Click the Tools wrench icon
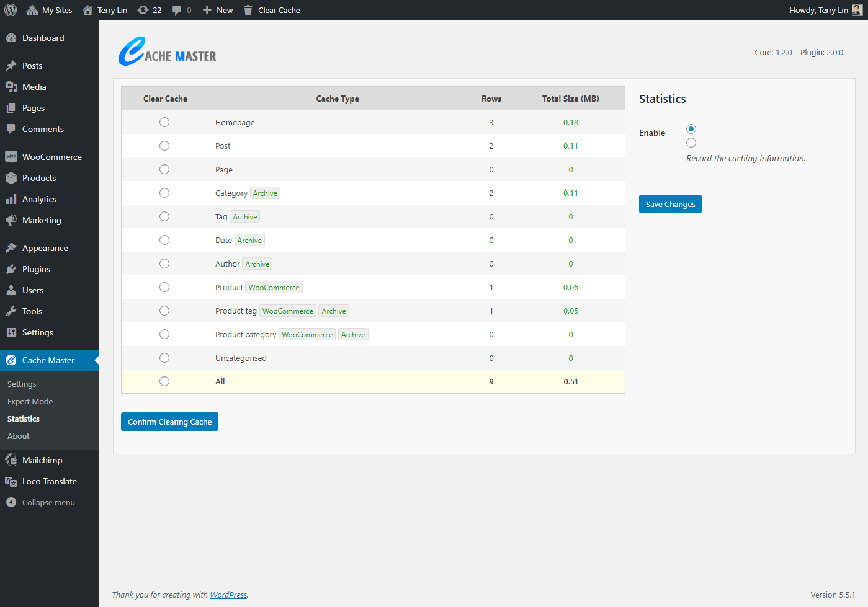This screenshot has height=607, width=868. pyautogui.click(x=11, y=311)
